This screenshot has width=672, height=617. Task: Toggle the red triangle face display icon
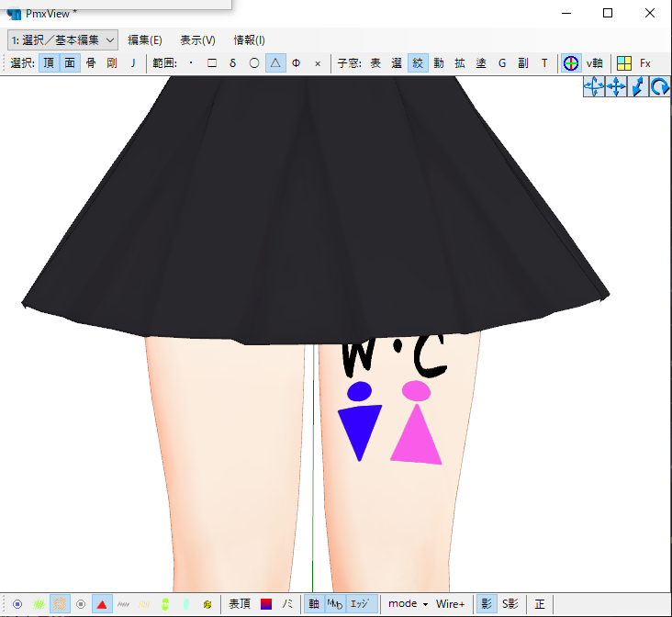pyautogui.click(x=102, y=604)
